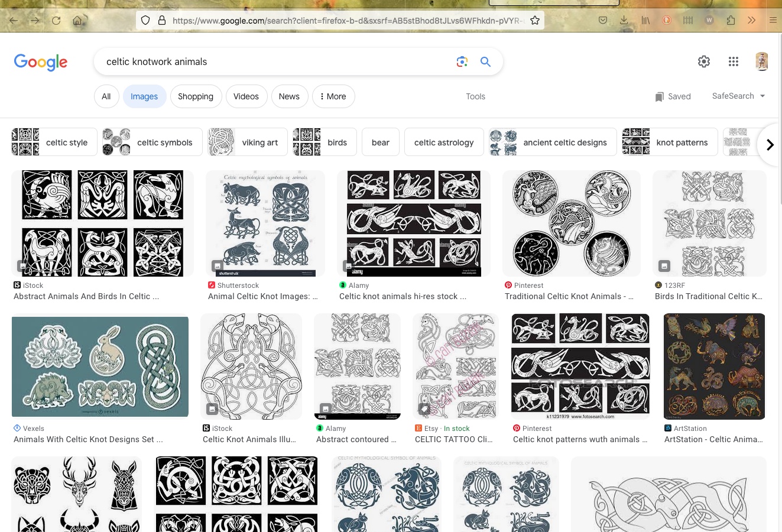Image resolution: width=782 pixels, height=532 pixels.
Task: Apply the celtic astrology filter chip
Action: tap(443, 142)
